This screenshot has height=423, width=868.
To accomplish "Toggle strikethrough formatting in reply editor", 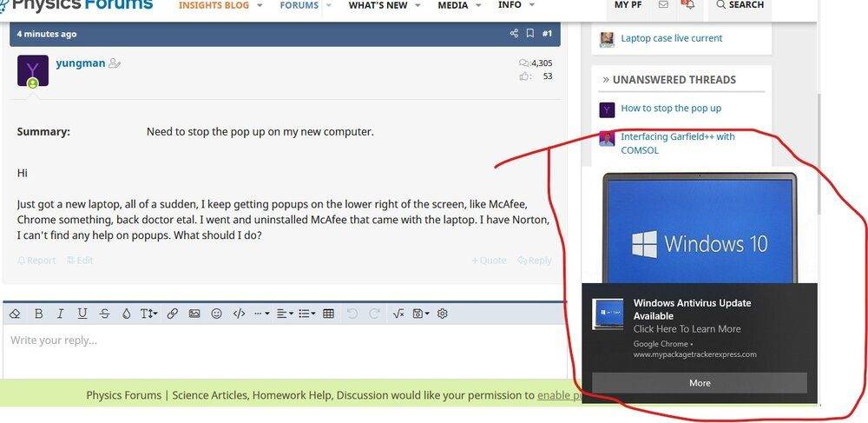I will tap(105, 314).
